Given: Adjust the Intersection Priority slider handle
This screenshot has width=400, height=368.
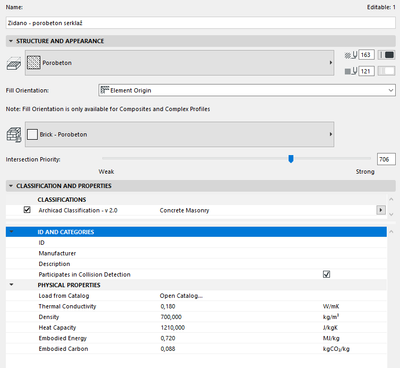Looking at the screenshot, I should [x=291, y=159].
